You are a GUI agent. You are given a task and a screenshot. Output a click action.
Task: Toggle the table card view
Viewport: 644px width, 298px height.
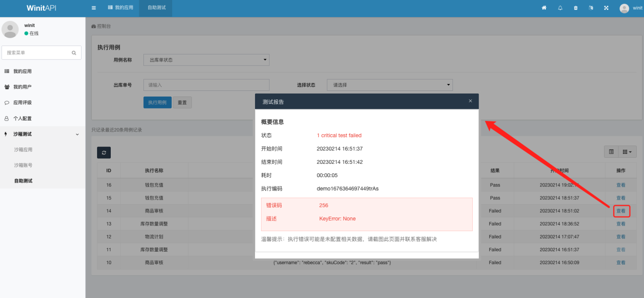pyautogui.click(x=611, y=152)
